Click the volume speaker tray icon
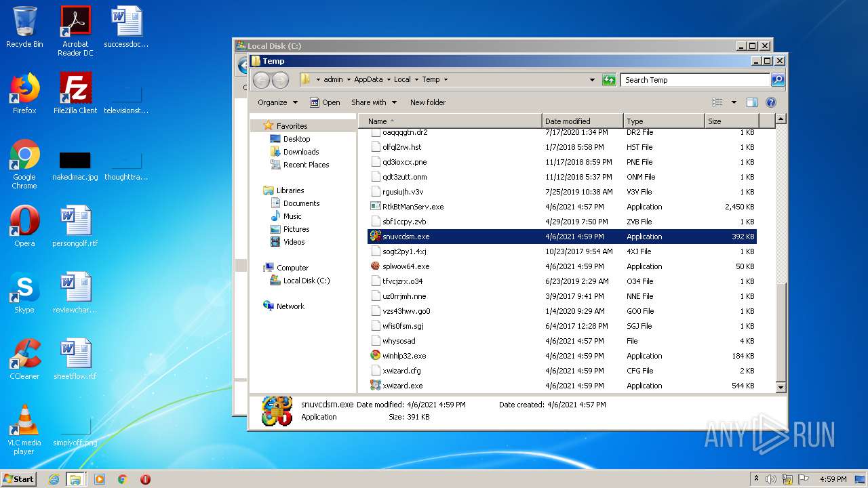Viewport: 868px width, 488px height. [772, 479]
